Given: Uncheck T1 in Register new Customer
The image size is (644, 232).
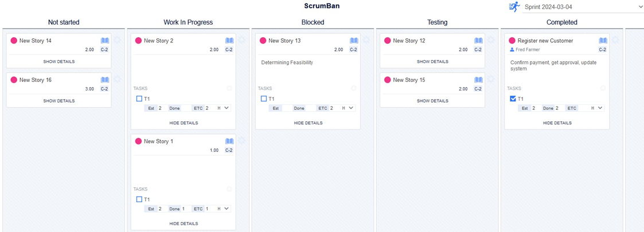Looking at the screenshot, I should pos(512,99).
